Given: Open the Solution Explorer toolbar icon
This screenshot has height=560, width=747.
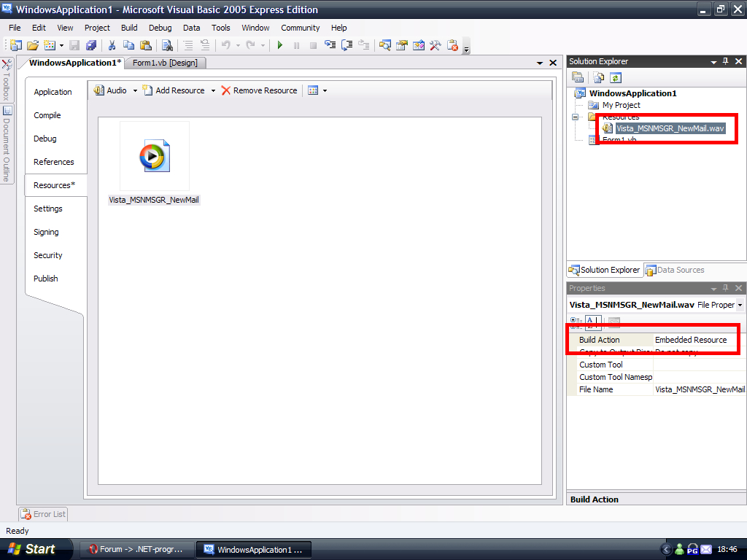Looking at the screenshot, I should pos(385,45).
